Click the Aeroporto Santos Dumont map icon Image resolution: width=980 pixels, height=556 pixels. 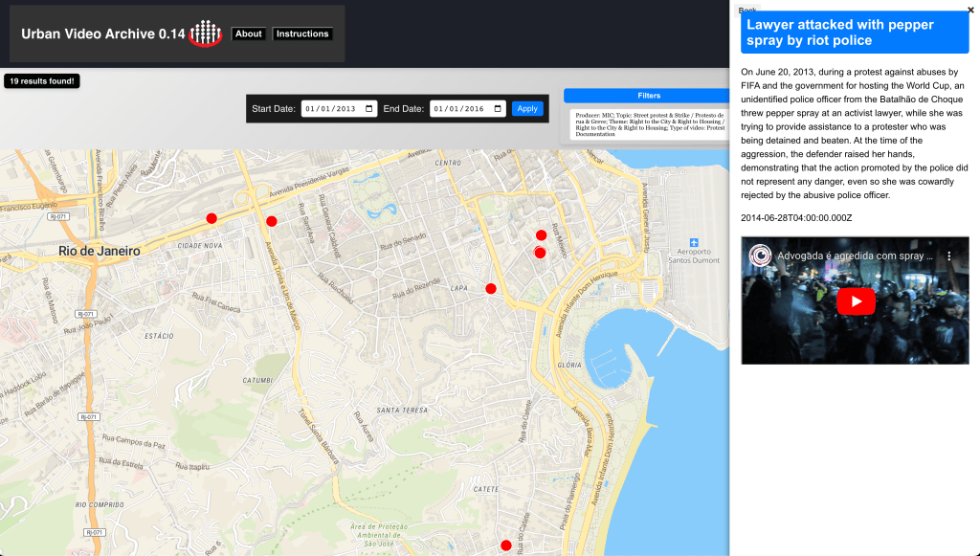pyautogui.click(x=694, y=243)
